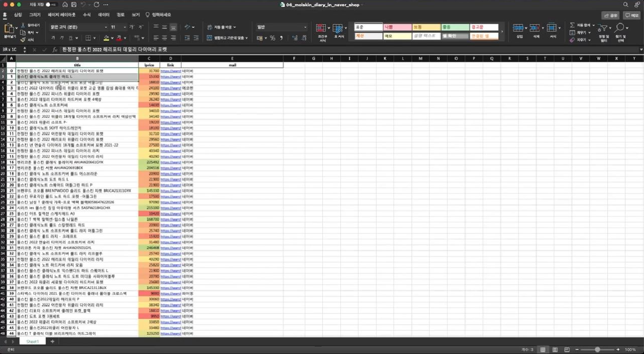Undo the last action
The width and height of the screenshot is (644, 354).
pyautogui.click(x=83, y=4)
